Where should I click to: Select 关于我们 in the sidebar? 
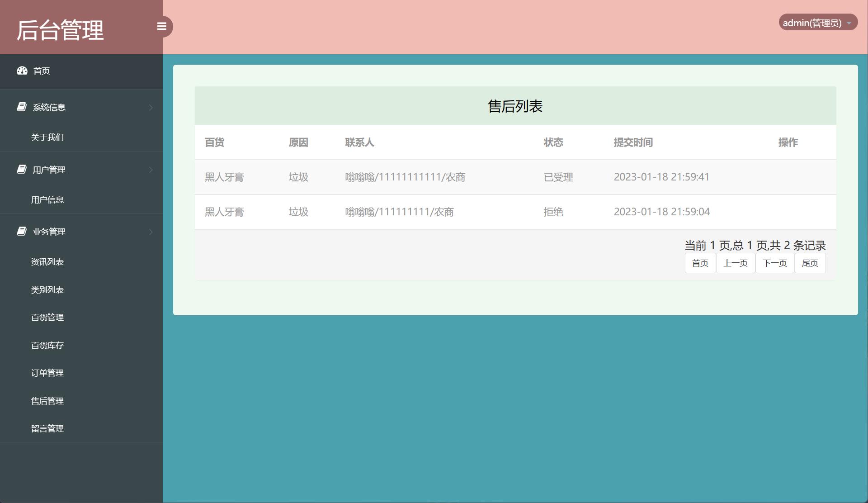[47, 137]
